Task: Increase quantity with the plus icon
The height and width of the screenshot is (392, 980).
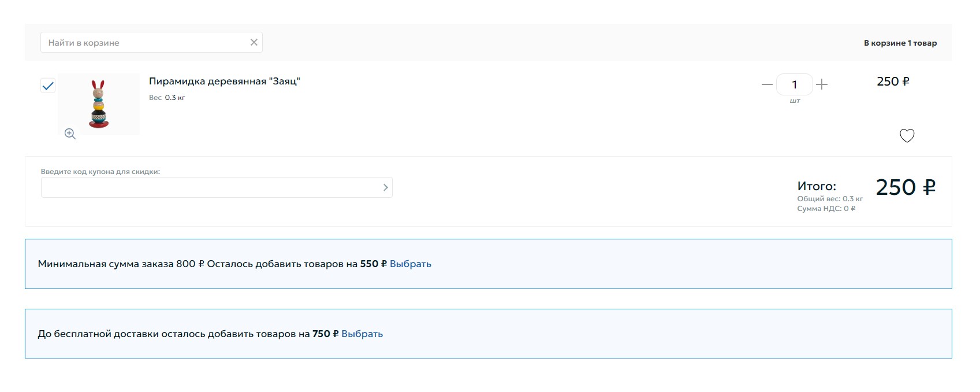Action: [x=822, y=84]
